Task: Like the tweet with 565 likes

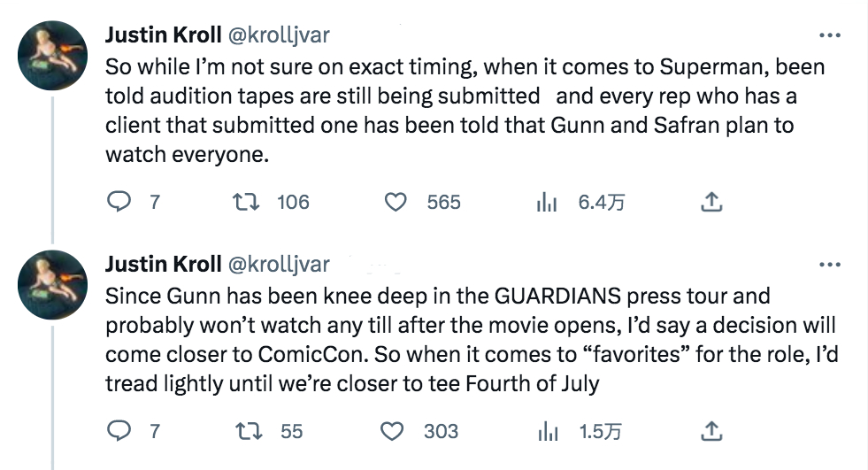Action: (x=395, y=203)
